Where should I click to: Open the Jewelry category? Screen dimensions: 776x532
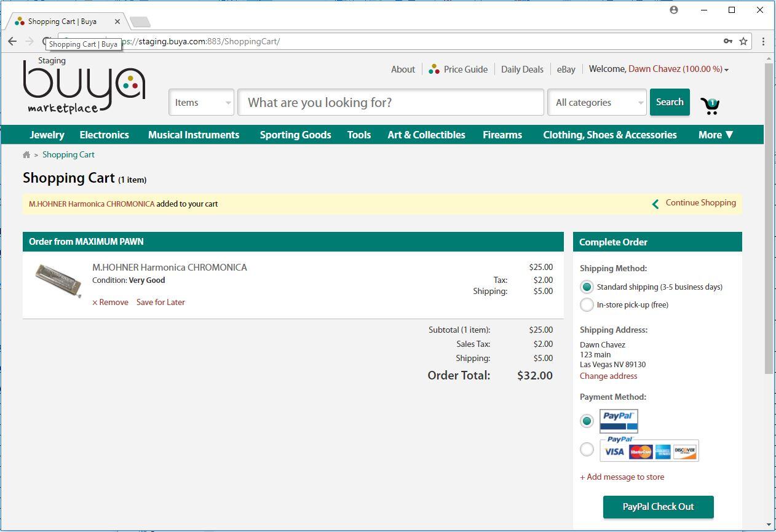pyautogui.click(x=47, y=135)
